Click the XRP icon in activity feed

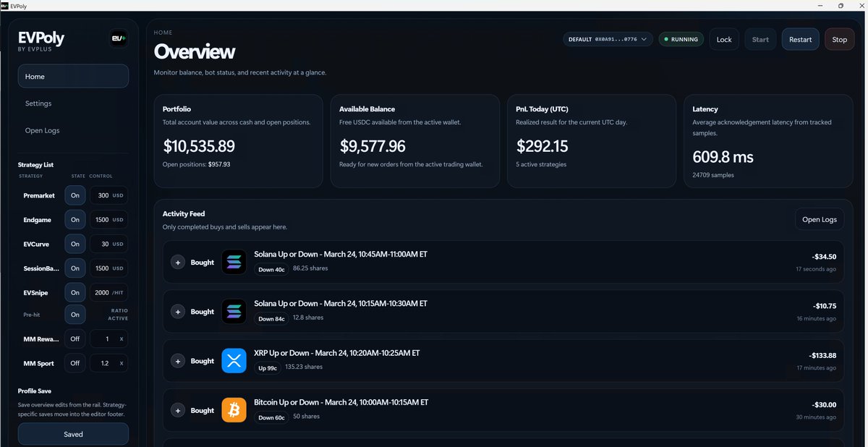pyautogui.click(x=234, y=361)
